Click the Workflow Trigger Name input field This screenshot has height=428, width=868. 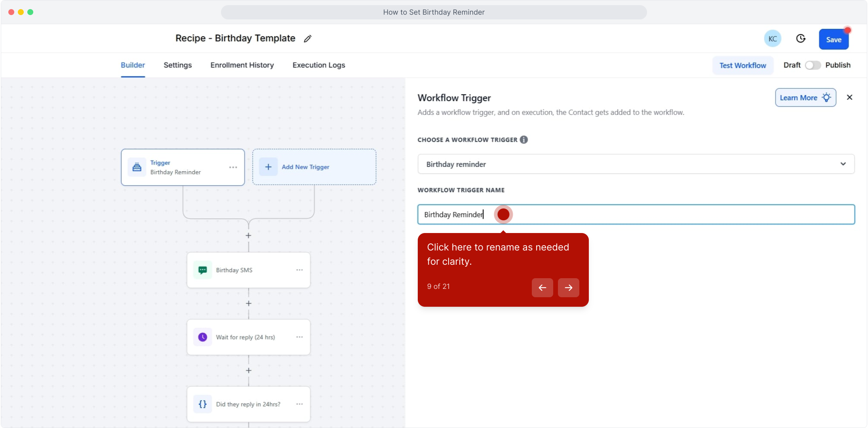pos(673,214)
